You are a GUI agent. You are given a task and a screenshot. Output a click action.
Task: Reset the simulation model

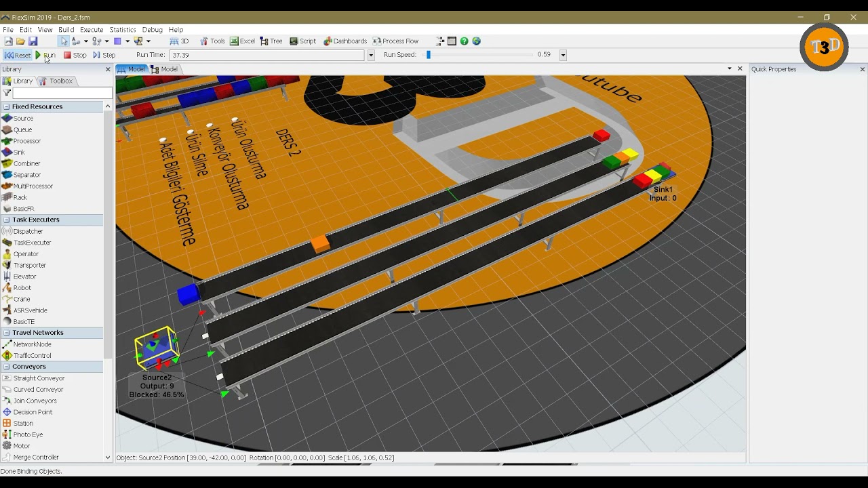(x=18, y=55)
